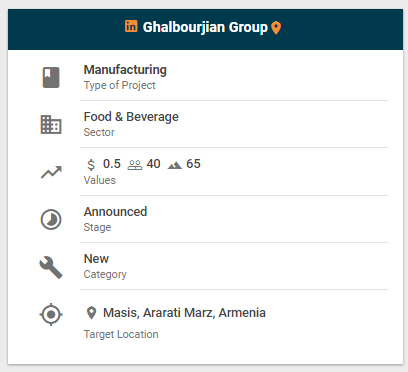Image resolution: width=408 pixels, height=372 pixels.
Task: Click the trending-up arrow Values icon
Action: tap(51, 172)
